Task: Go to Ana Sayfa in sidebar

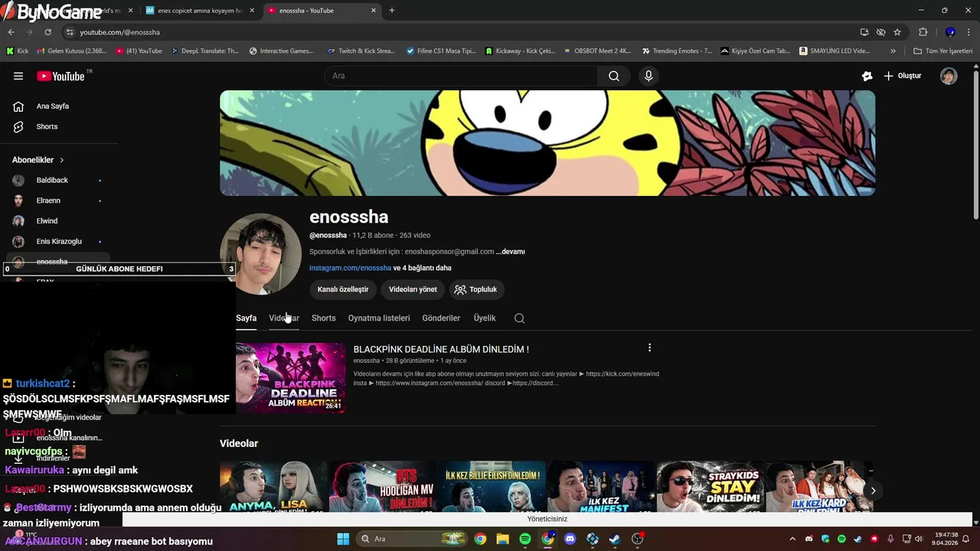Action: tap(52, 106)
